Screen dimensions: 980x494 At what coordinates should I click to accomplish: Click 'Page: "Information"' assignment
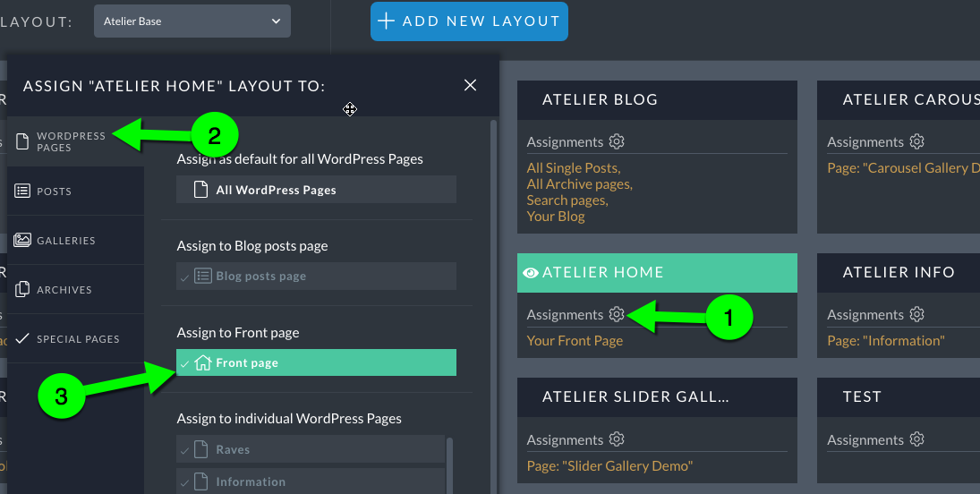tap(886, 341)
